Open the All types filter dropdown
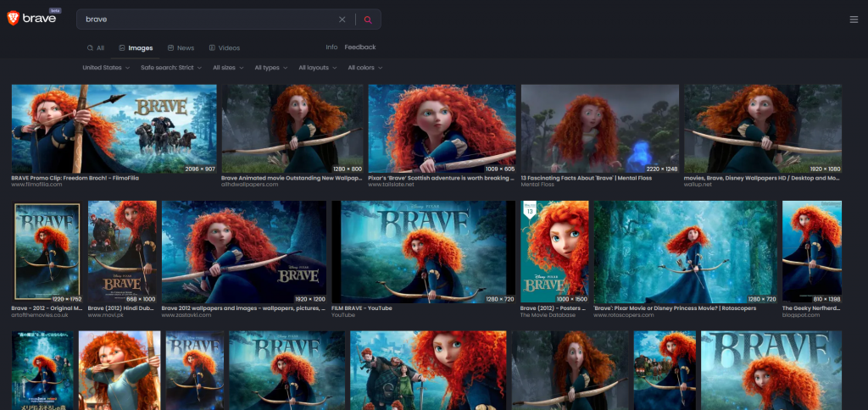This screenshot has height=410, width=868. click(x=271, y=68)
